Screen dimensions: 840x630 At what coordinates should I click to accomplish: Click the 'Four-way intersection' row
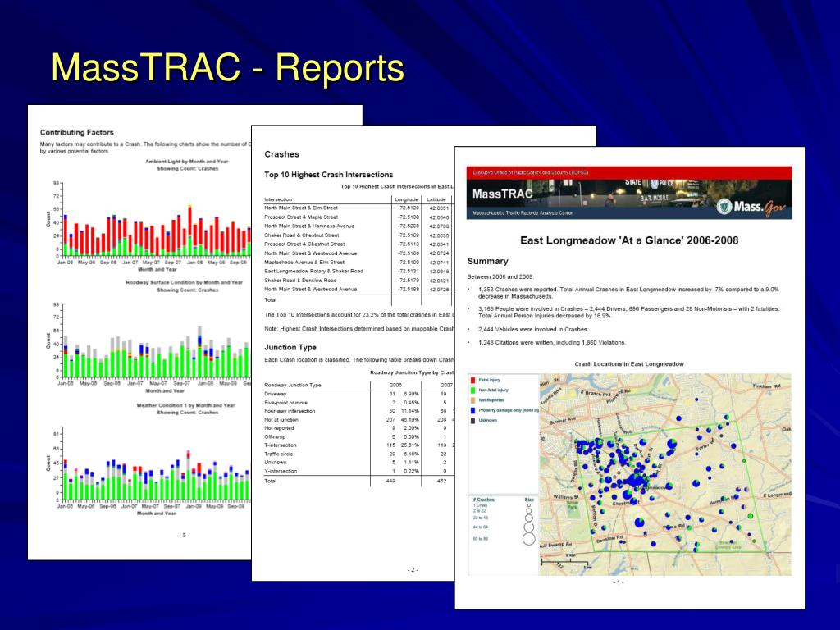tap(358, 411)
